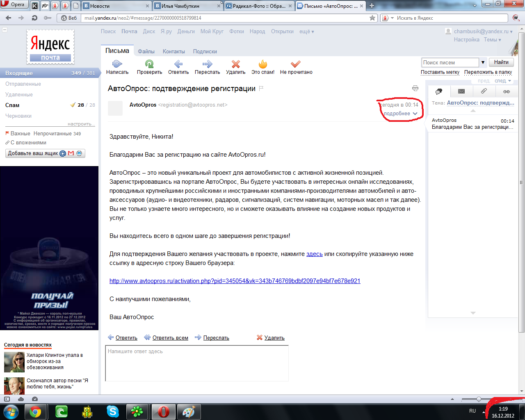The height and width of the screenshot is (420, 525).
Task: Open Хилари Клинтон news thumbnail
Action: point(14,362)
